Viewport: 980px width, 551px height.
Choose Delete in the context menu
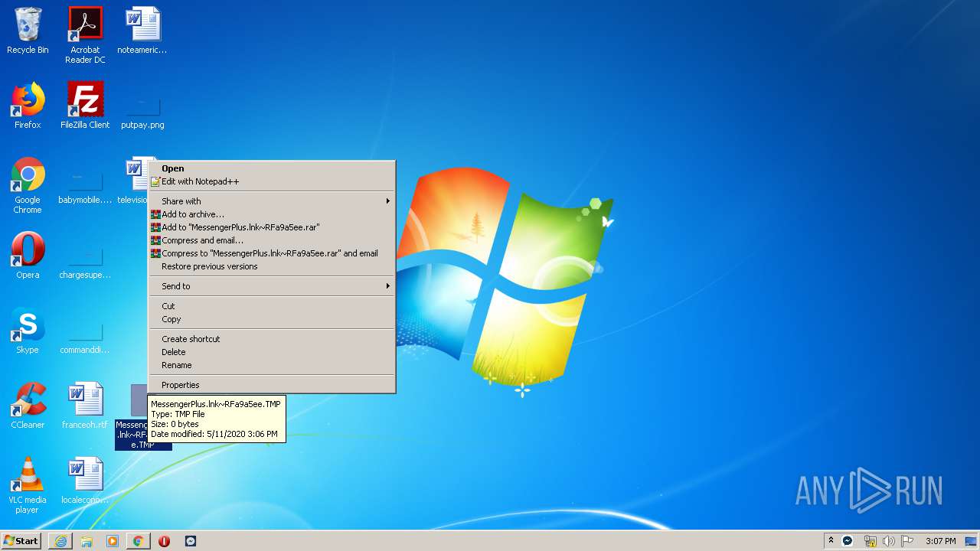click(x=272, y=352)
